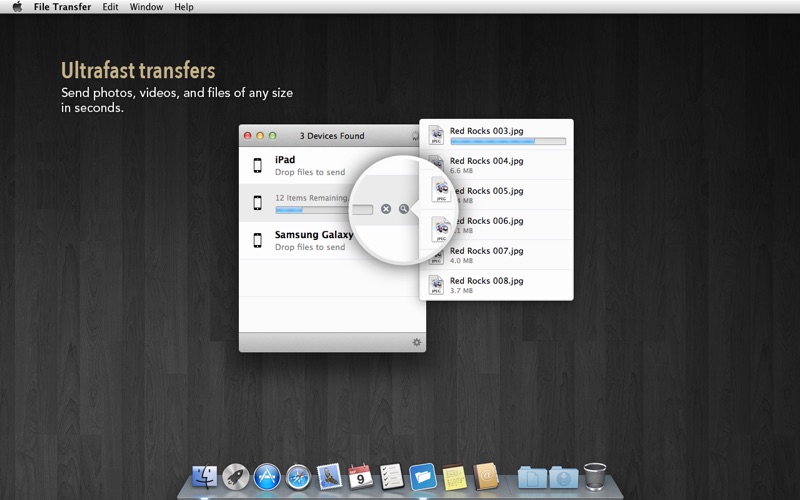Image resolution: width=800 pixels, height=500 pixels.
Task: Open the blue File Transfer app in Dock
Action: tap(423, 476)
